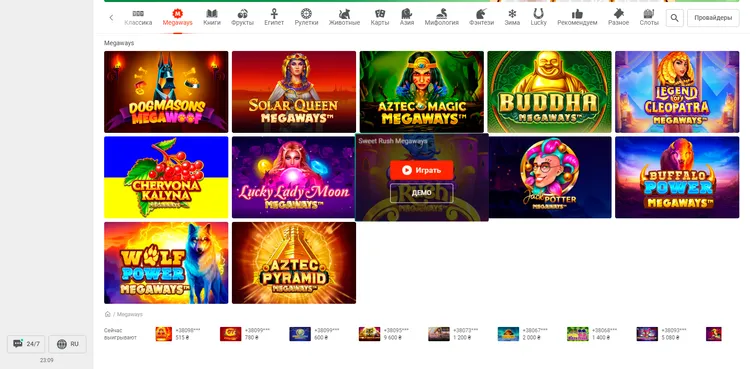
Task: Switch to the Книги category tab
Action: tap(212, 18)
